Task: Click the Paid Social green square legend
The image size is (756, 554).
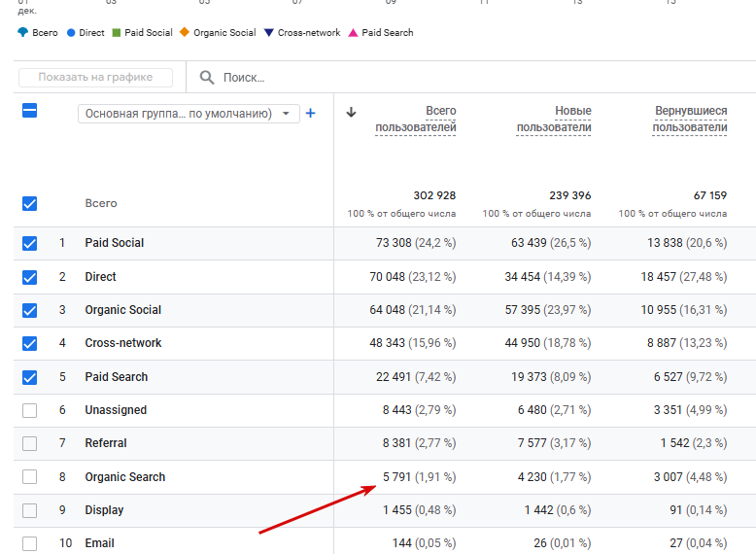Action: coord(117,33)
